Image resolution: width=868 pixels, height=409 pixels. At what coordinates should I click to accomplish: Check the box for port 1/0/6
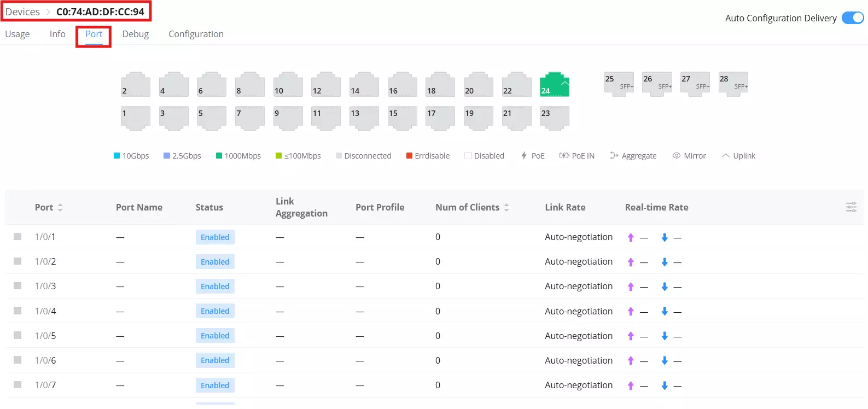(x=18, y=360)
